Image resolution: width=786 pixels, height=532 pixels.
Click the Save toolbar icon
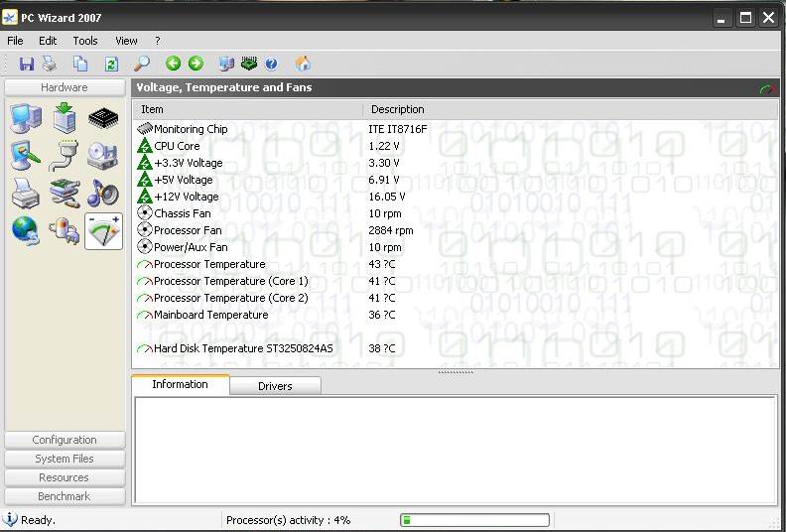tap(26, 64)
